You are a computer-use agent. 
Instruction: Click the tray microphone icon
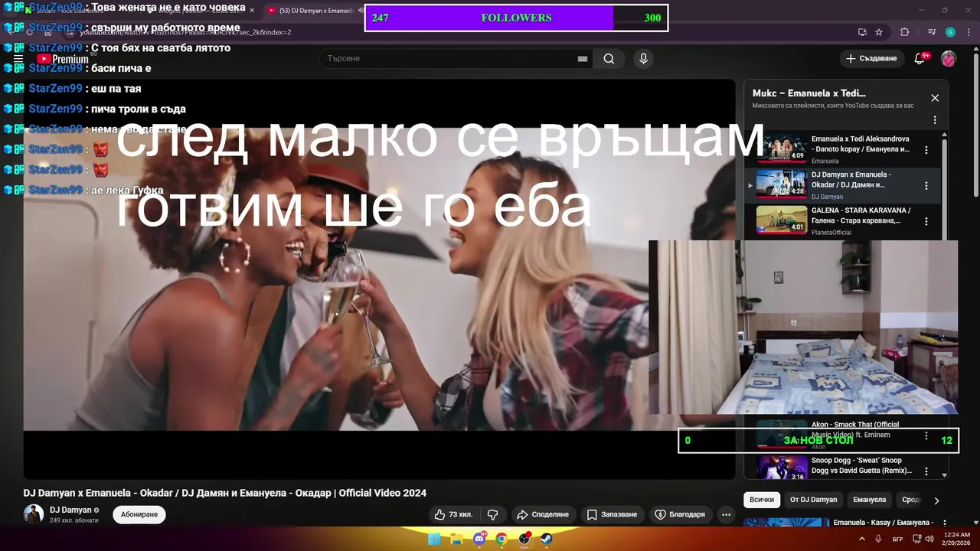pyautogui.click(x=879, y=539)
